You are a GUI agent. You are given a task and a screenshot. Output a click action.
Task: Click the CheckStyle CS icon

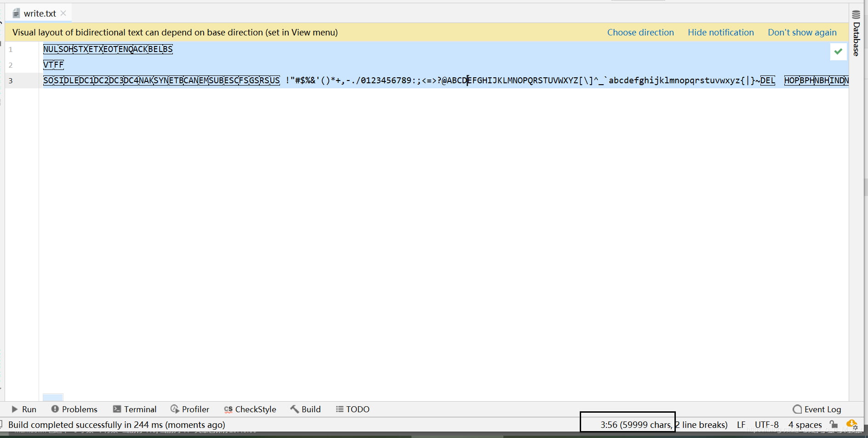point(228,409)
